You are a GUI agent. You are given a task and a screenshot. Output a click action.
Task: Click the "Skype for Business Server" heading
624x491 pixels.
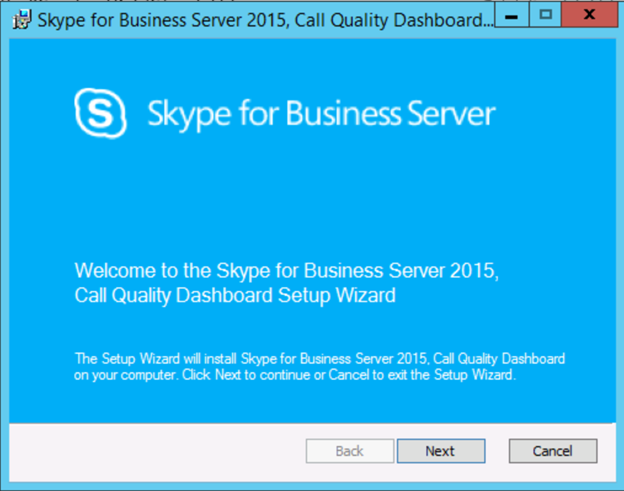321,114
